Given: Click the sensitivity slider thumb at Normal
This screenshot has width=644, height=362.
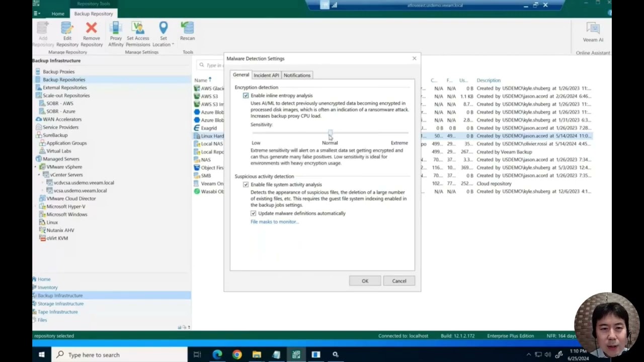Looking at the screenshot, I should [330, 133].
